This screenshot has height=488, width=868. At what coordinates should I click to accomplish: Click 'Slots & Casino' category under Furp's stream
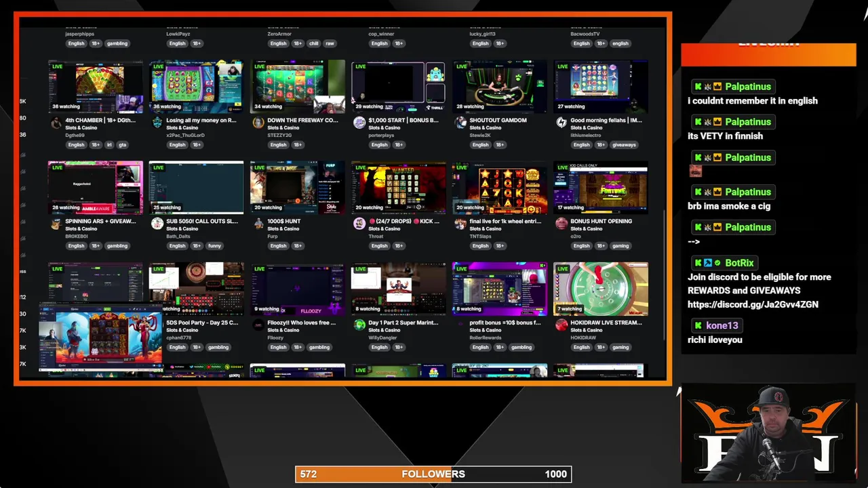tap(283, 229)
